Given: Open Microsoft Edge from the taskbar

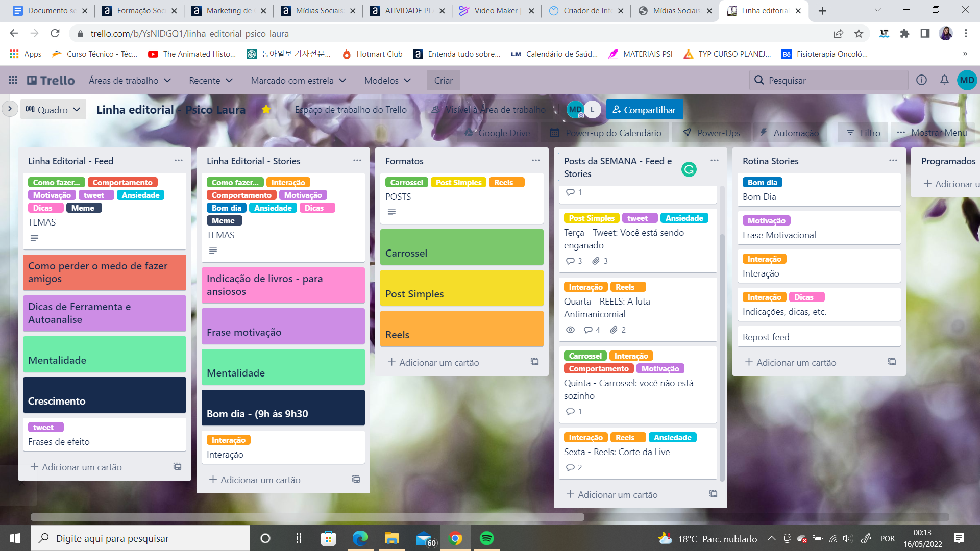Looking at the screenshot, I should click(360, 538).
